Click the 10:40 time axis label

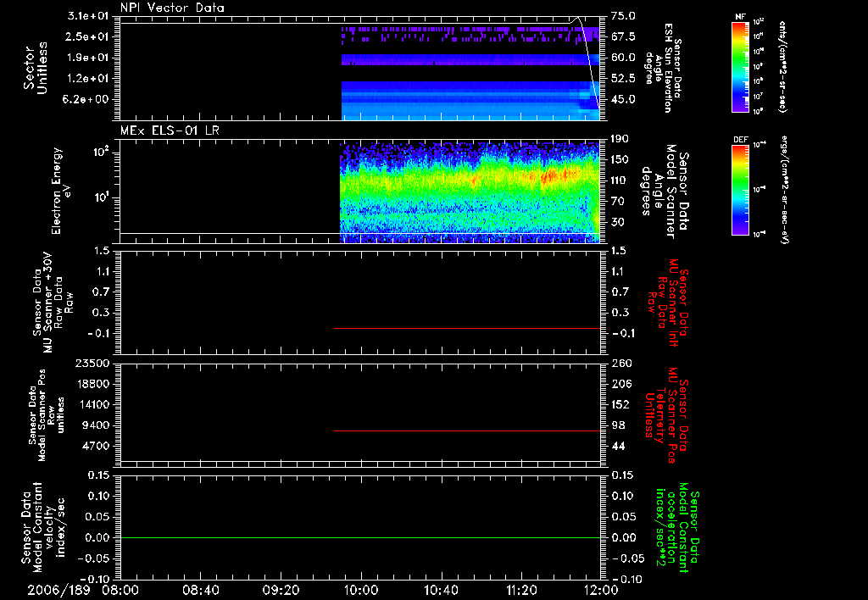click(441, 590)
